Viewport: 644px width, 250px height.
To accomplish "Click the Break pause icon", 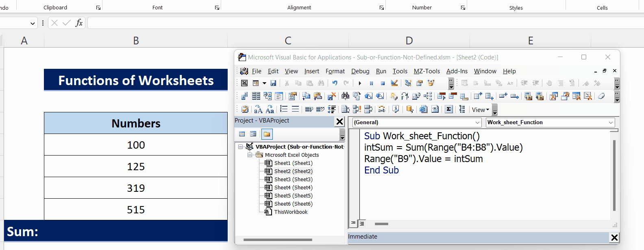I will tap(371, 83).
